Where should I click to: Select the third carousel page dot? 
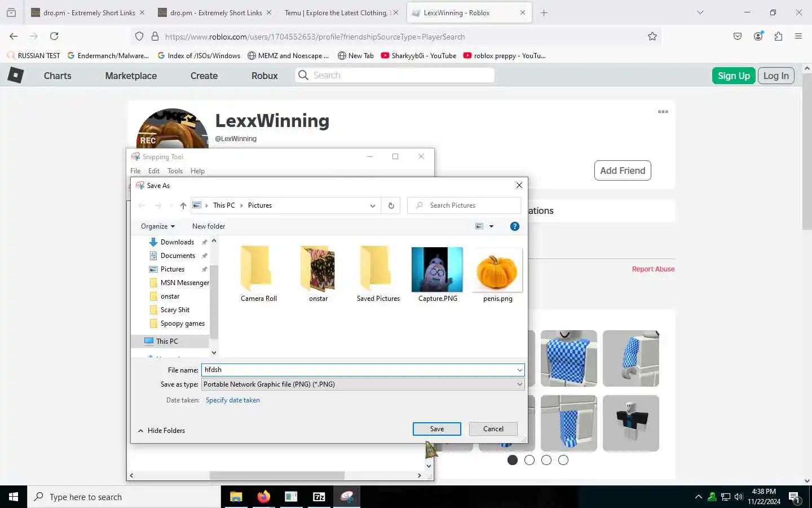[546, 460]
